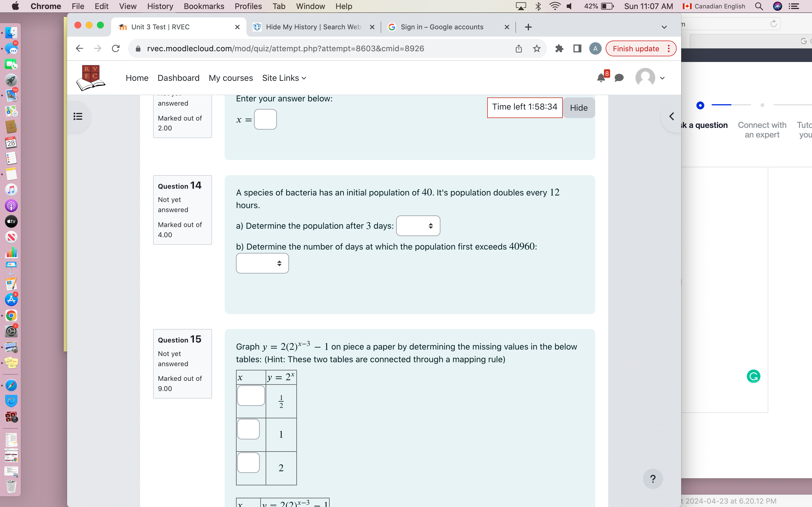This screenshot has width=812, height=507.
Task: Hide the quiz timer
Action: [578, 107]
